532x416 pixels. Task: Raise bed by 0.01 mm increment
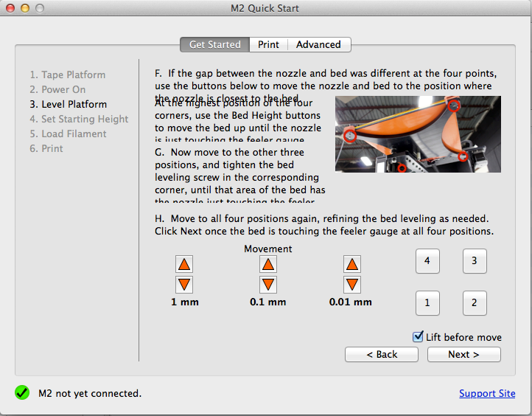click(352, 265)
